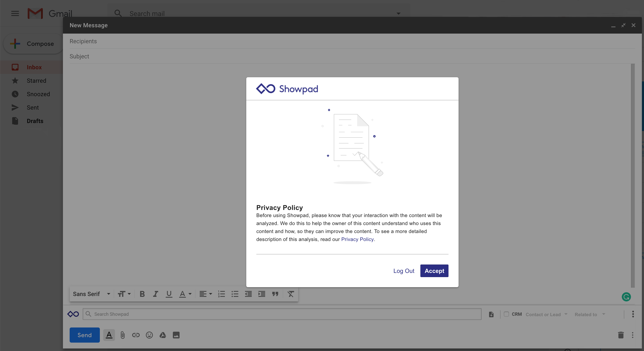This screenshot has height=351, width=644.
Task: Open the Privacy Policy link
Action: 357,239
